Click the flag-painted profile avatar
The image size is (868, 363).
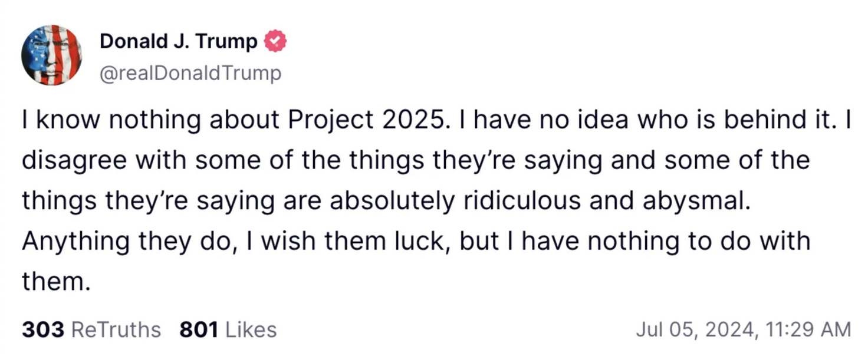(x=51, y=55)
